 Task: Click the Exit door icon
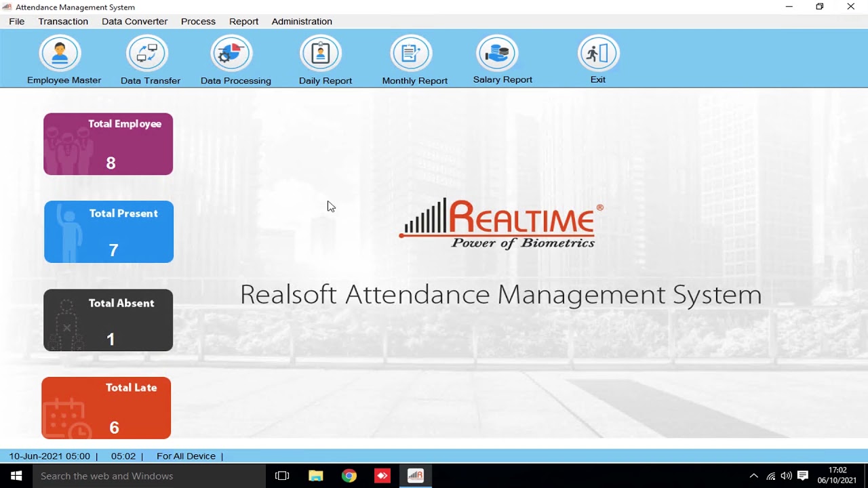tap(598, 54)
